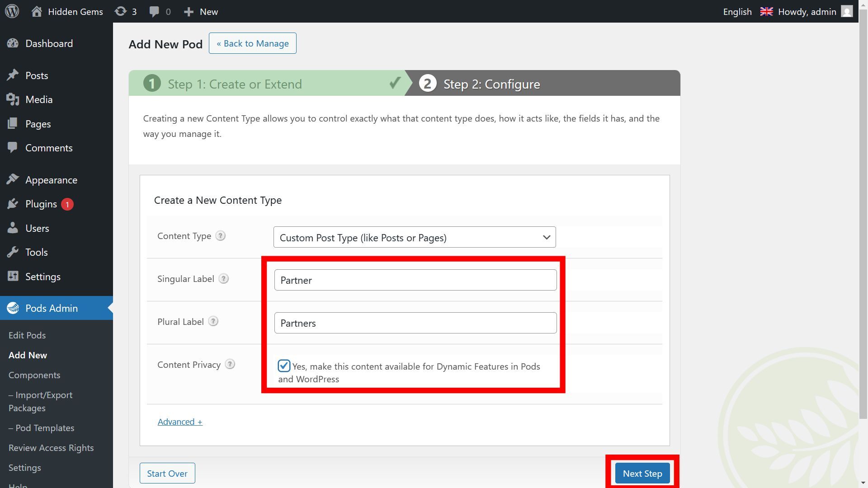The image size is (868, 488).
Task: Click Hidden Gems site name link
Action: pos(75,12)
